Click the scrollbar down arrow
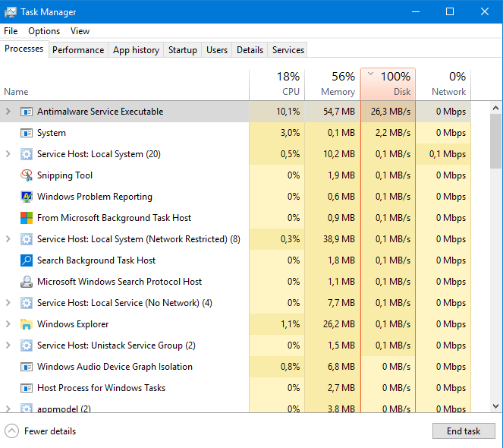The height and width of the screenshot is (448, 503). tap(496, 406)
